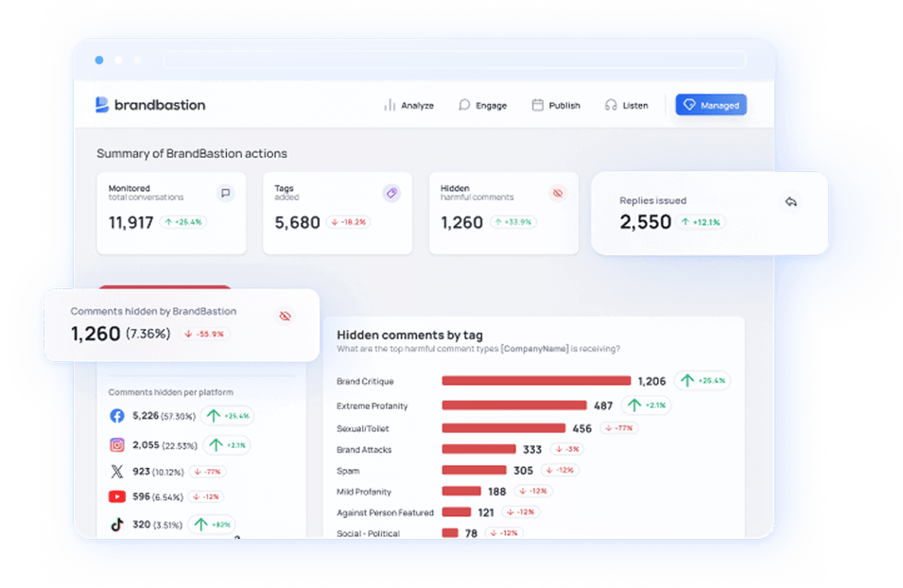
Task: Click the Hidden harmful comments eye icon
Action: point(558,193)
